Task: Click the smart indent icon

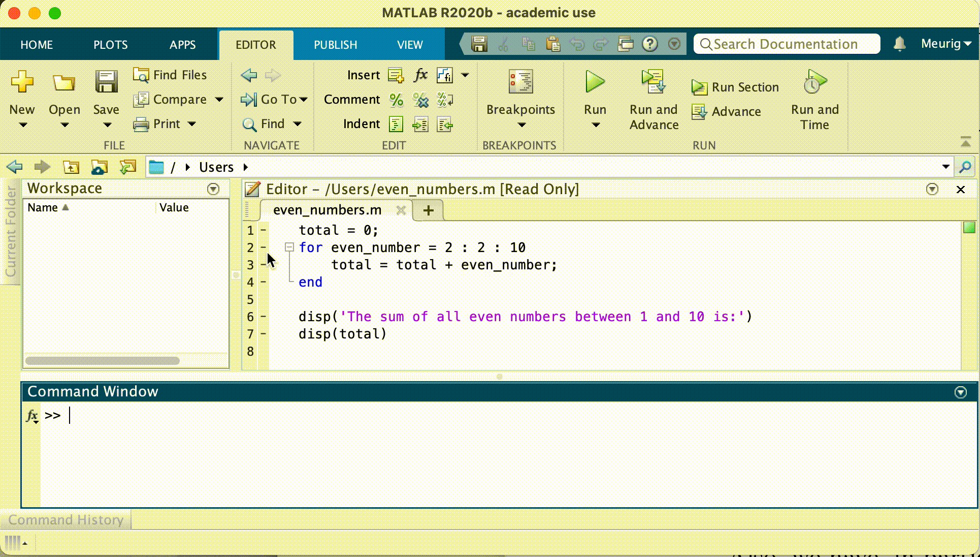Action: [x=396, y=124]
